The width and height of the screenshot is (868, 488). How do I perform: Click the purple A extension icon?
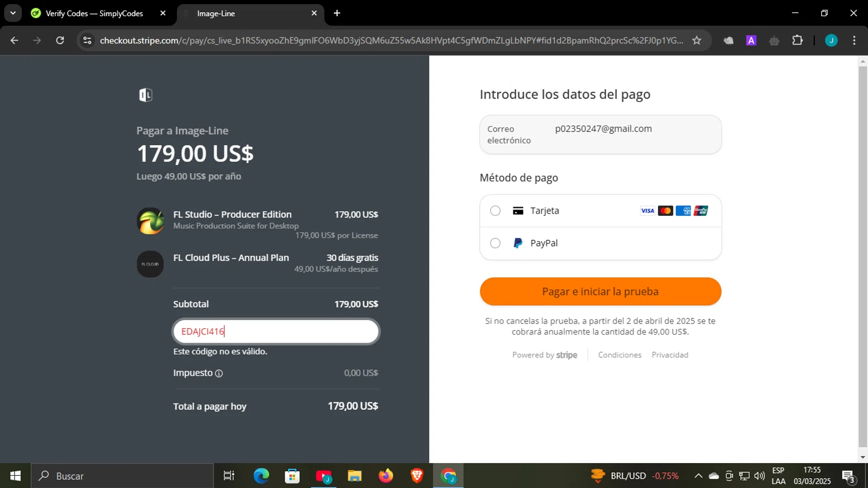[x=751, y=40]
